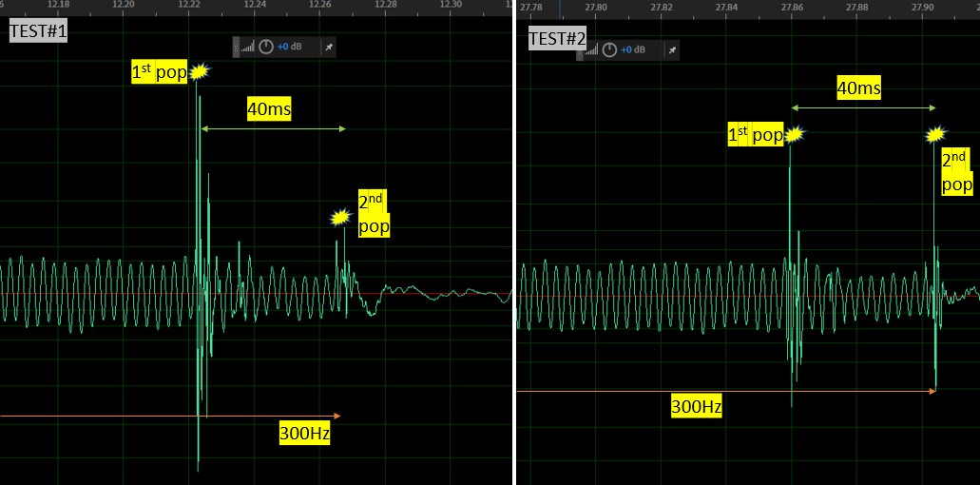Pin the TEST#1 volume HUD
The width and height of the screenshot is (980, 485).
(x=329, y=48)
